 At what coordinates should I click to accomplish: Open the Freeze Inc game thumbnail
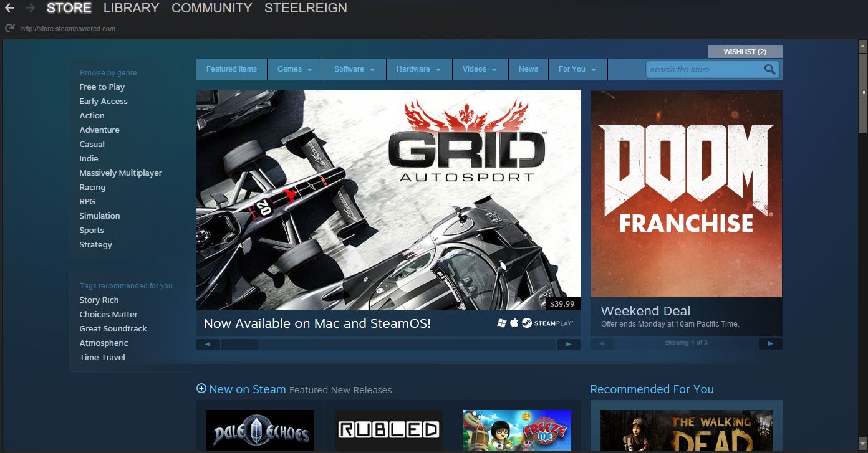coord(517,430)
